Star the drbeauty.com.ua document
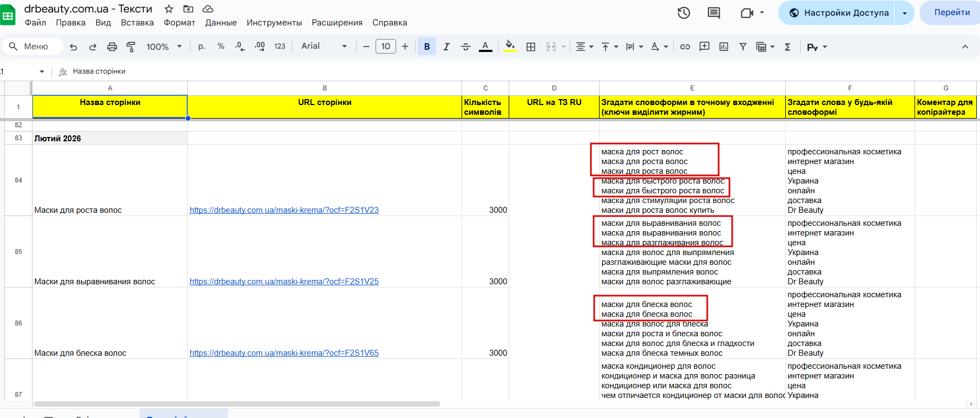 [x=169, y=9]
